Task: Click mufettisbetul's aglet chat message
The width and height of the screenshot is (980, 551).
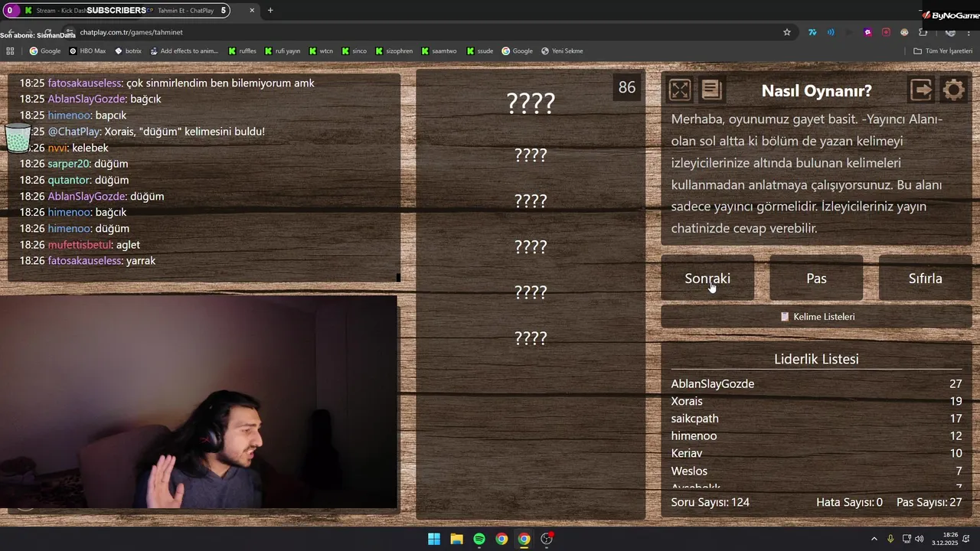Action: 80,245
